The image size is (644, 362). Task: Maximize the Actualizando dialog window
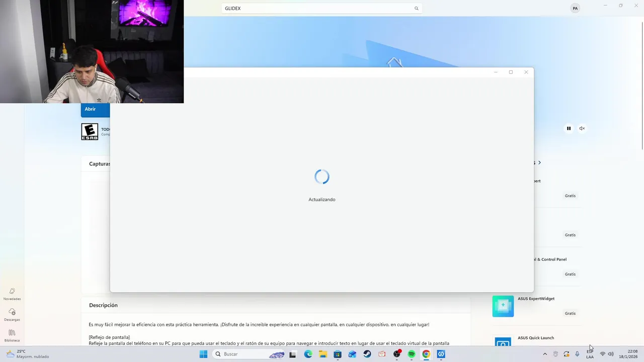[x=511, y=72]
